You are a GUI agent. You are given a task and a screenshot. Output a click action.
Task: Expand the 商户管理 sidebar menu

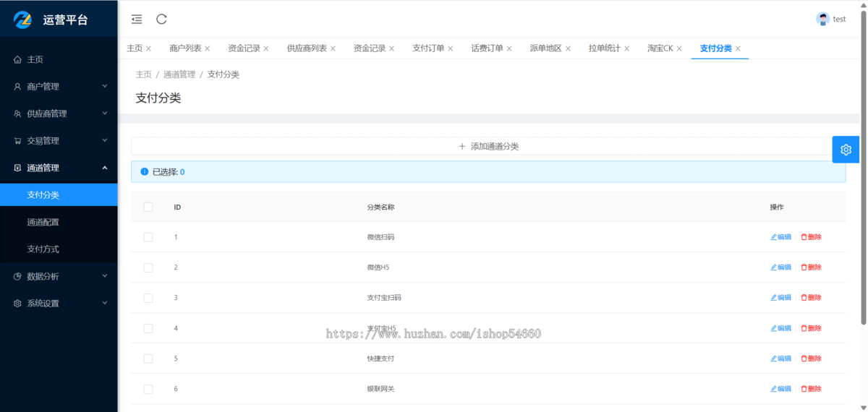(59, 87)
